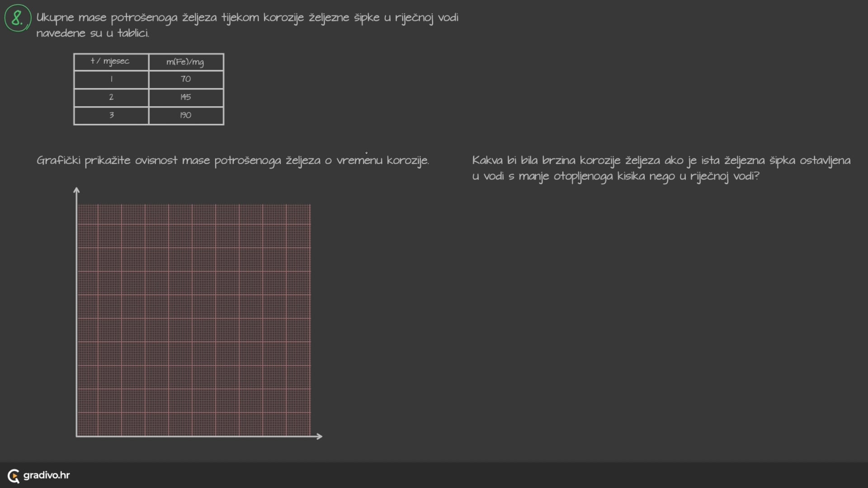Click the gradivo.hr brand text
Screen dimensions: 868x488
tap(47, 475)
